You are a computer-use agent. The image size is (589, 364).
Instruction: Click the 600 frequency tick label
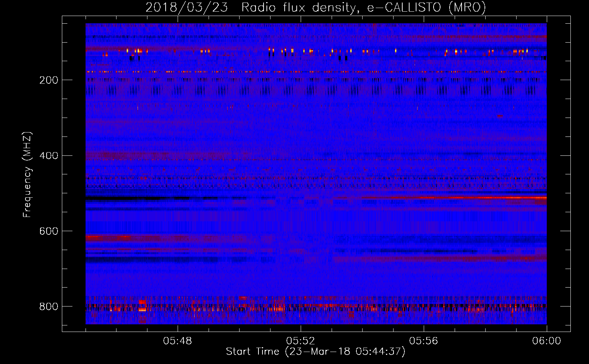49,231
